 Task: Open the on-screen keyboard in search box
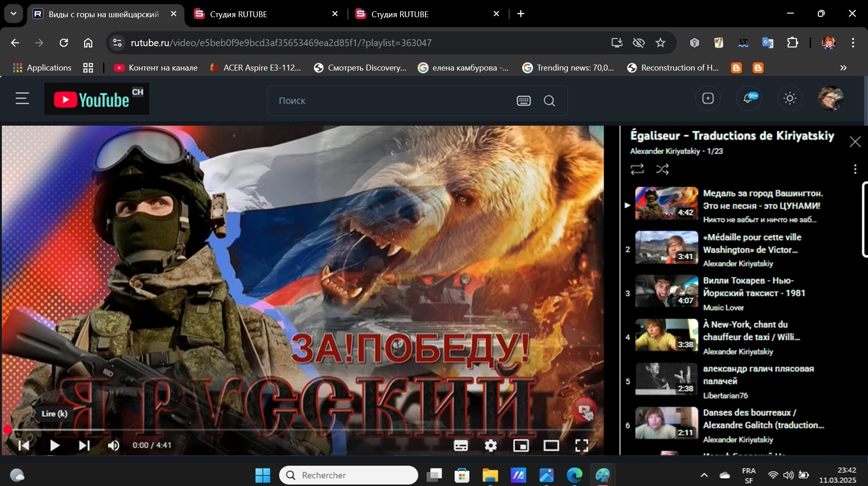[524, 101]
